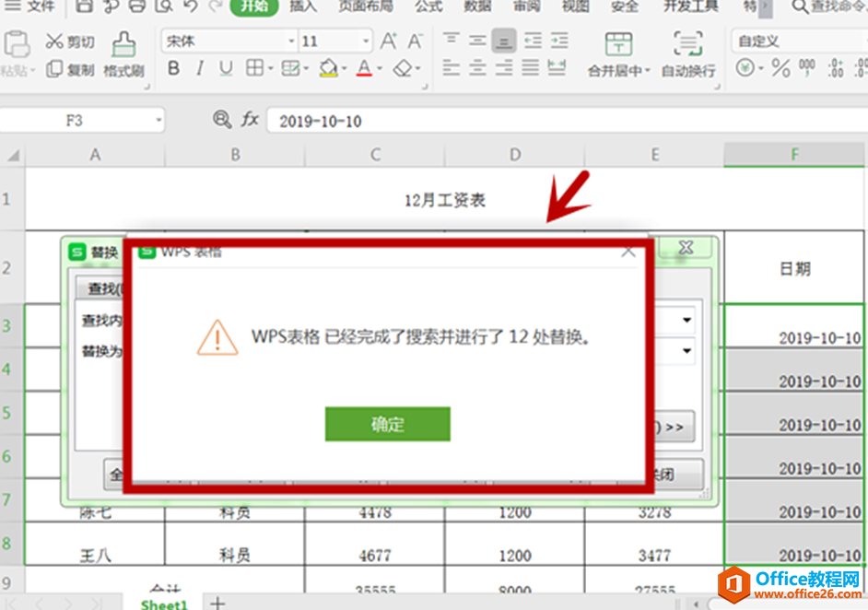Open the cell borders tool
The width and height of the screenshot is (868, 610).
point(254,68)
